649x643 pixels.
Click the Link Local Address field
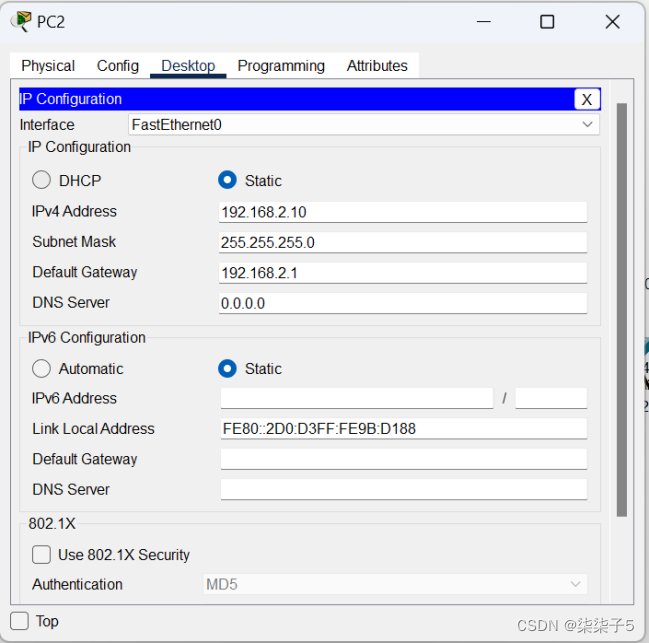[x=404, y=429]
